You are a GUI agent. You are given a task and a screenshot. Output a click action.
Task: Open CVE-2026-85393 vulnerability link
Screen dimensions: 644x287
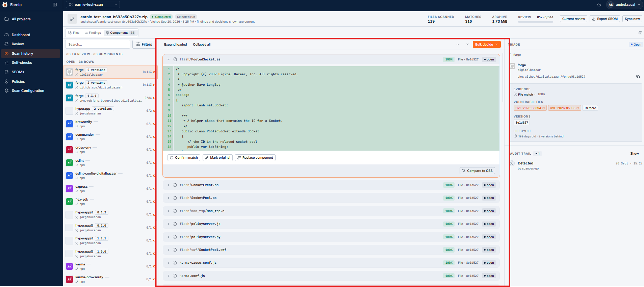564,108
